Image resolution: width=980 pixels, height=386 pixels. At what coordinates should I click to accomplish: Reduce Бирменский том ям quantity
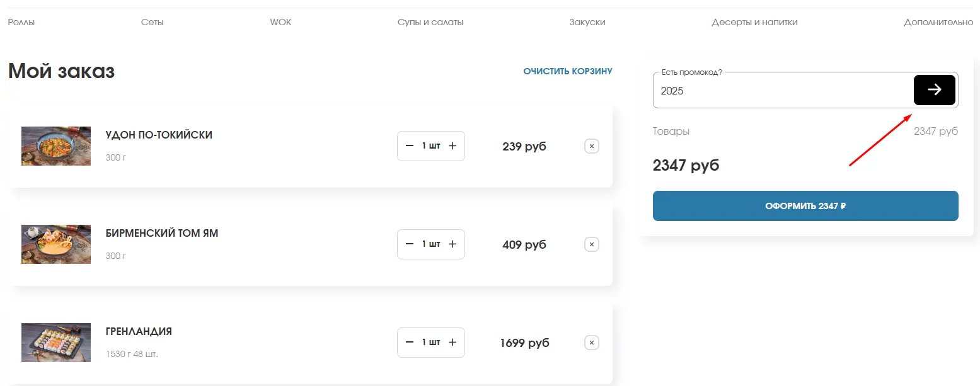[x=410, y=244]
